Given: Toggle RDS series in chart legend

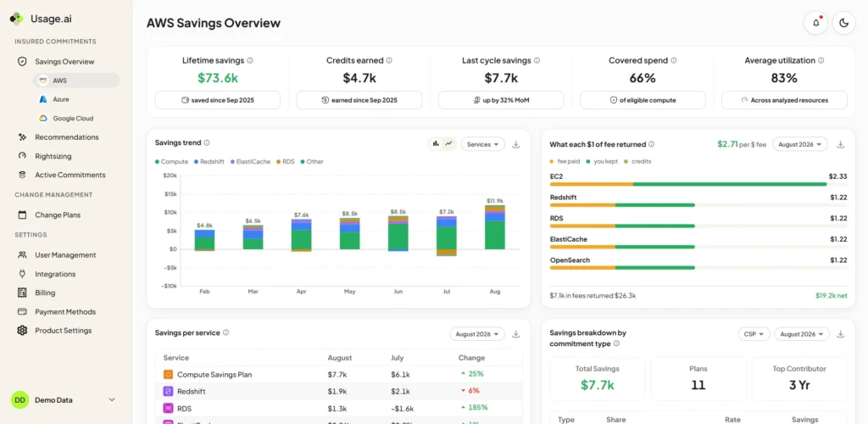Looking at the screenshot, I should coord(286,162).
